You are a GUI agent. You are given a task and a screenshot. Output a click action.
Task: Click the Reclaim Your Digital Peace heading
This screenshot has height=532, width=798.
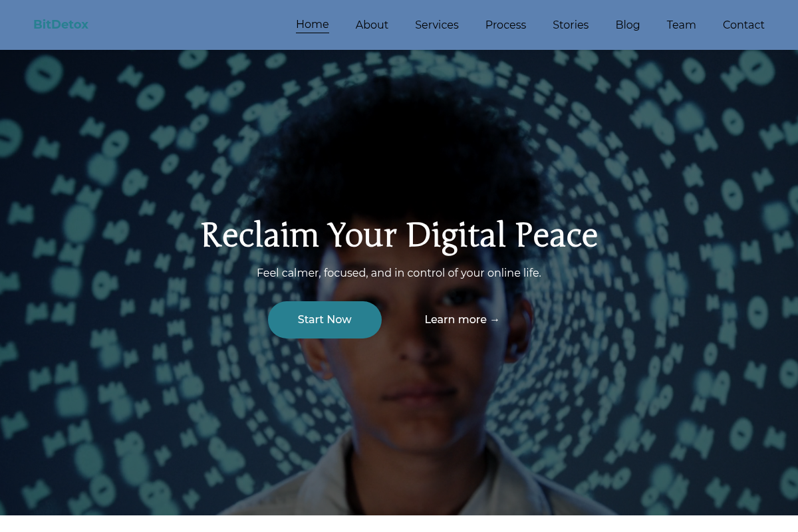tap(399, 235)
